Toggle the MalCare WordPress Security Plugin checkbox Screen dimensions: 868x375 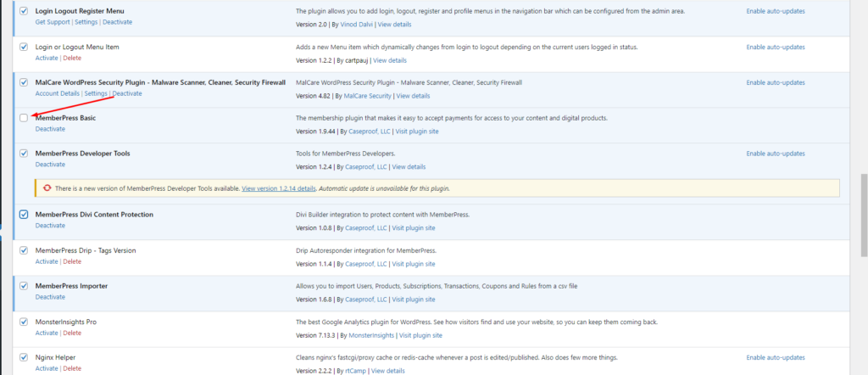coord(24,82)
